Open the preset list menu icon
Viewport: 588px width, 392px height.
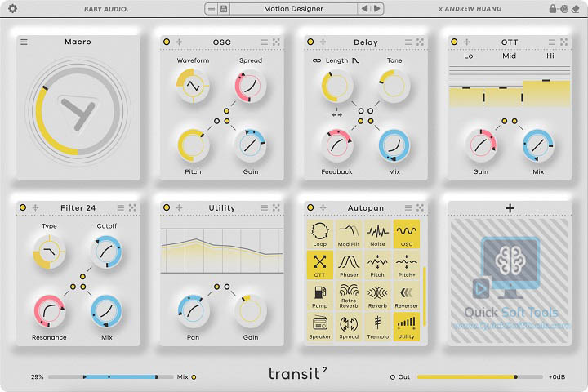pos(212,9)
